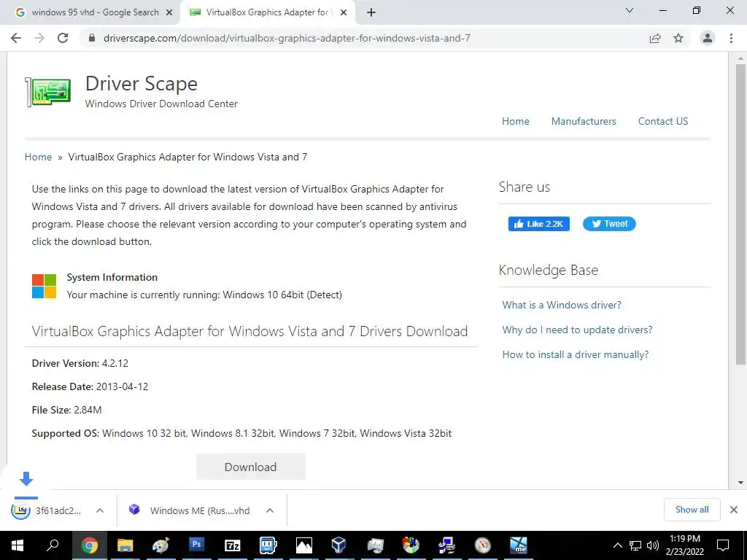747x560 pixels.
Task: Click the page vertical scrollbar thumb
Action: click(x=740, y=214)
